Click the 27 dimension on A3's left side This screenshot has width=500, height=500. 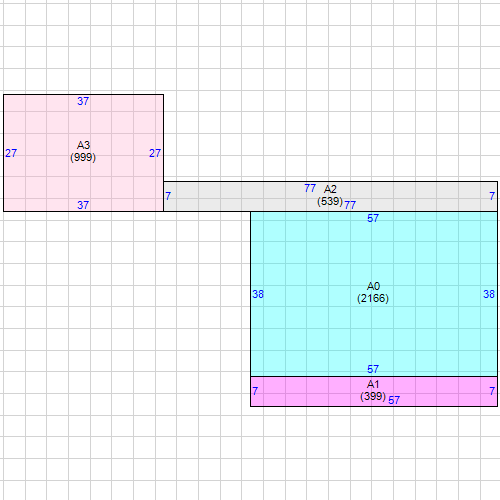(11, 153)
